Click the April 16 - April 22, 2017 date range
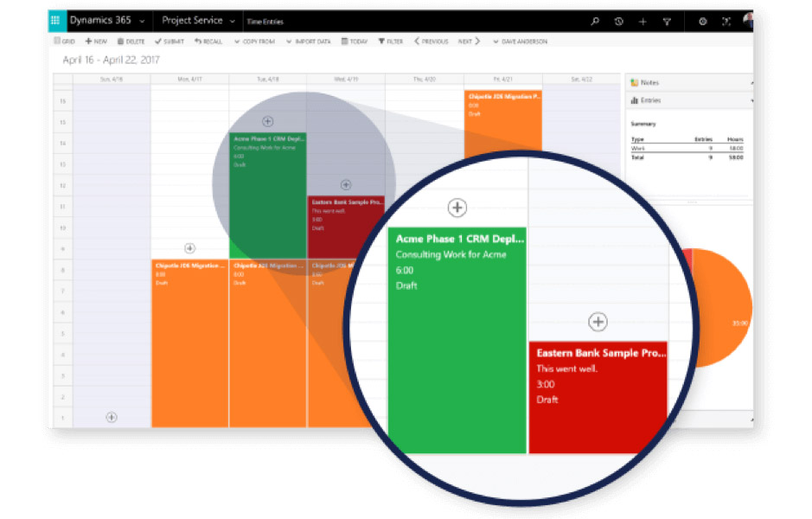Screen dimensions: 812x519 pos(112,60)
